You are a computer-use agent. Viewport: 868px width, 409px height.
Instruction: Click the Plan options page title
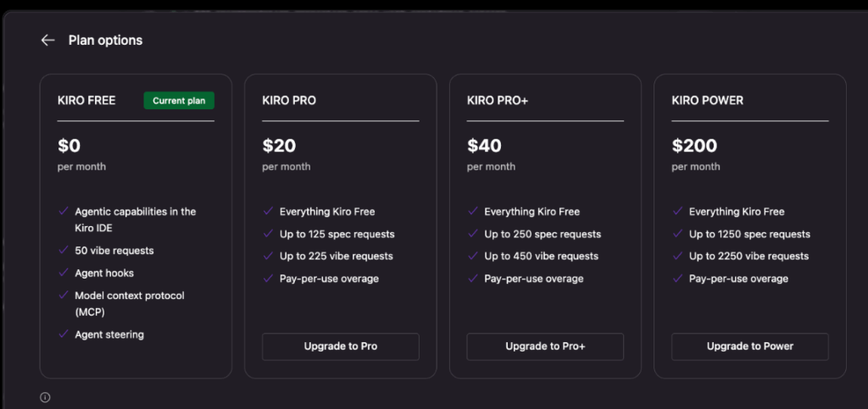105,41
